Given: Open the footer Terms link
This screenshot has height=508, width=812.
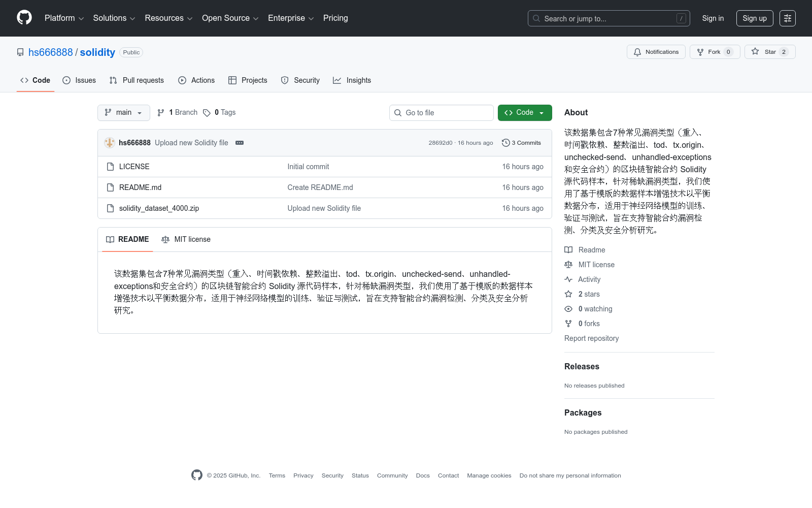Looking at the screenshot, I should [277, 475].
